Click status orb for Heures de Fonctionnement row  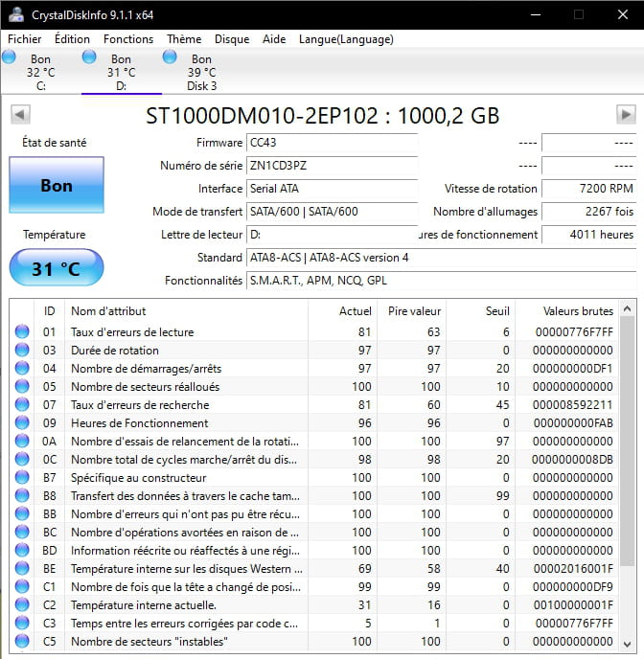point(22,422)
